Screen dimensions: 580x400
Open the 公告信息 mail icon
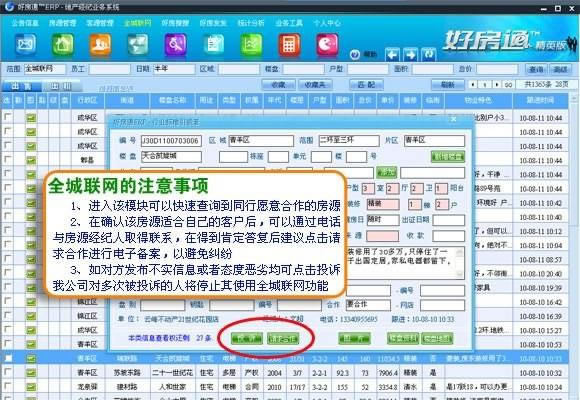coord(26,44)
